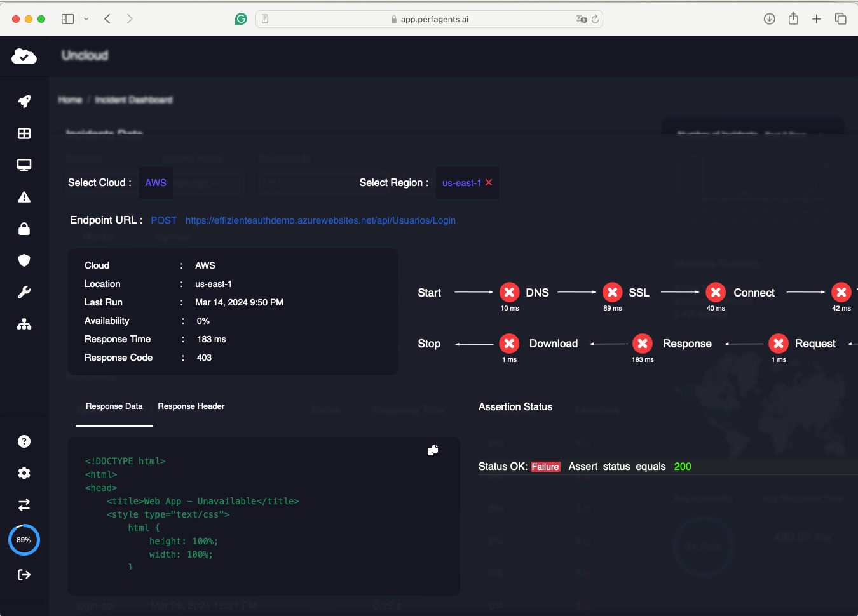
Task: Switch to the Response Header tab
Action: (x=191, y=406)
